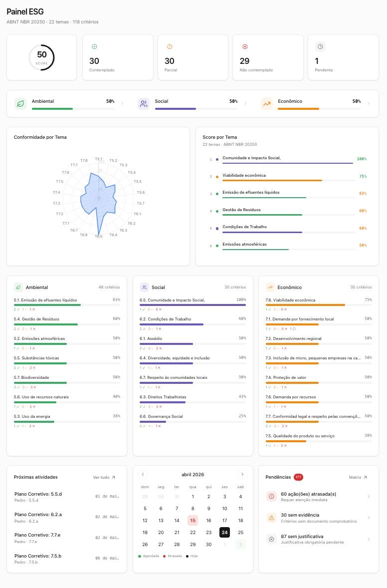Click the red X Não contemplado icon
The image size is (387, 588).
245,46
